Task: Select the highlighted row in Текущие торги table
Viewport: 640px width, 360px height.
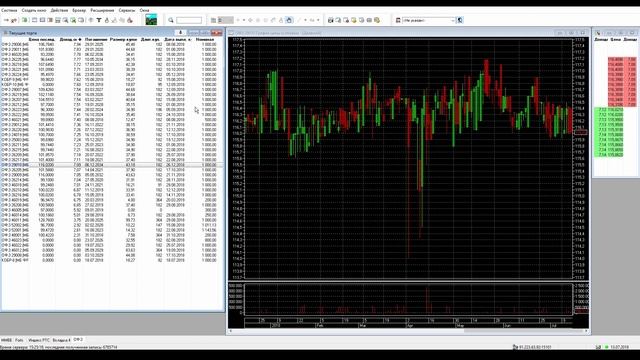Action: [112, 165]
